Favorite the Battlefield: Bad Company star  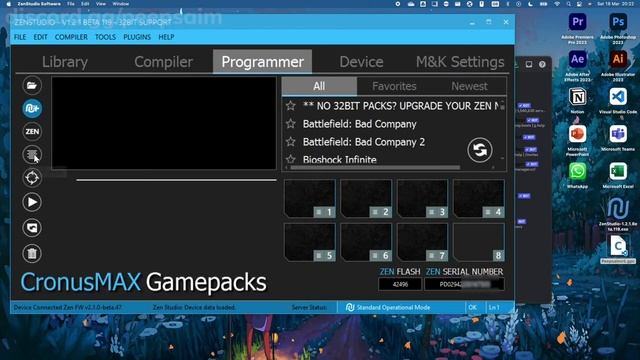click(x=291, y=124)
